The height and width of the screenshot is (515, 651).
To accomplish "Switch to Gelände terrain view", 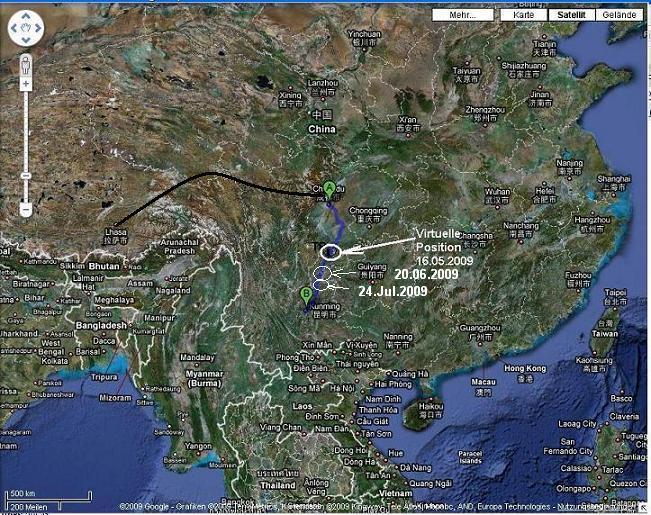I will coord(620,15).
